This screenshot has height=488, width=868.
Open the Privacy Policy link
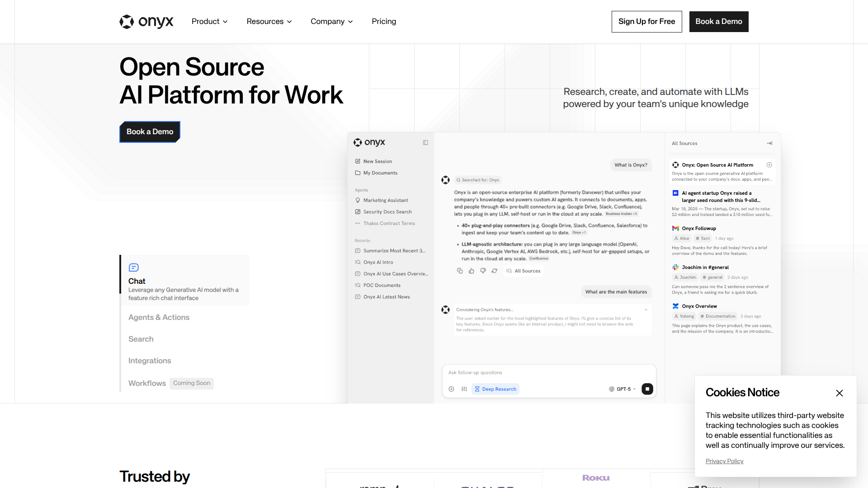(724, 461)
